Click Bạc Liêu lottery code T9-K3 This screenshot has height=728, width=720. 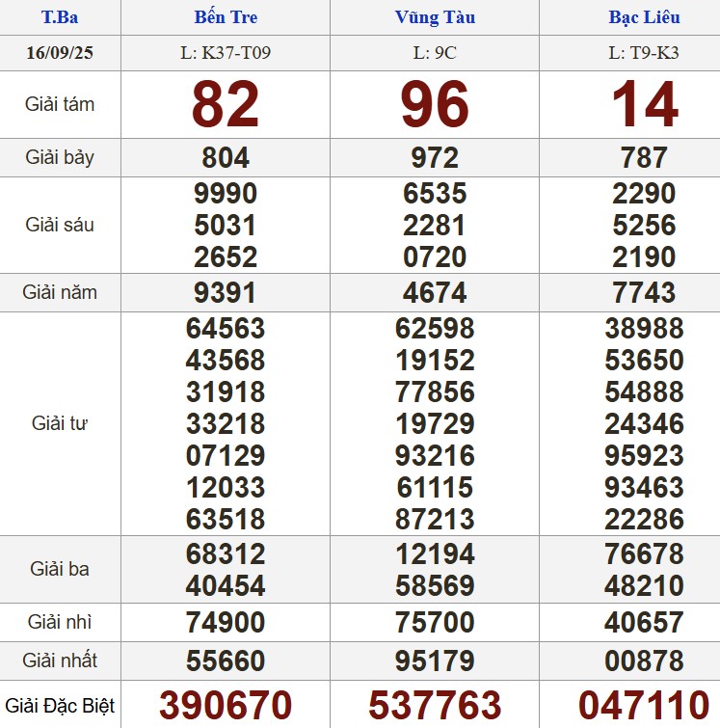644,52
